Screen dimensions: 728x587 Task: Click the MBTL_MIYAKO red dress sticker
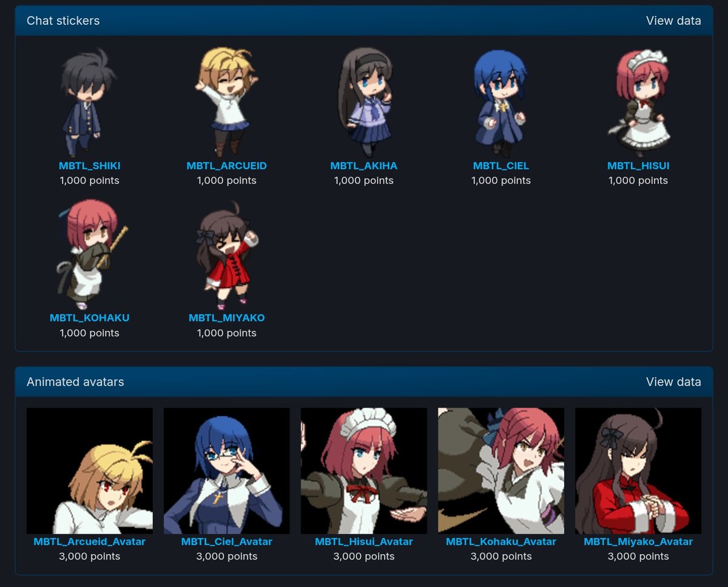226,255
